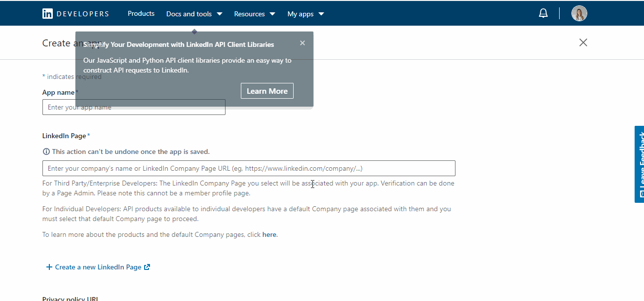Screen dimensions: 644x301
Task: Open the notifications bell
Action: 543,13
